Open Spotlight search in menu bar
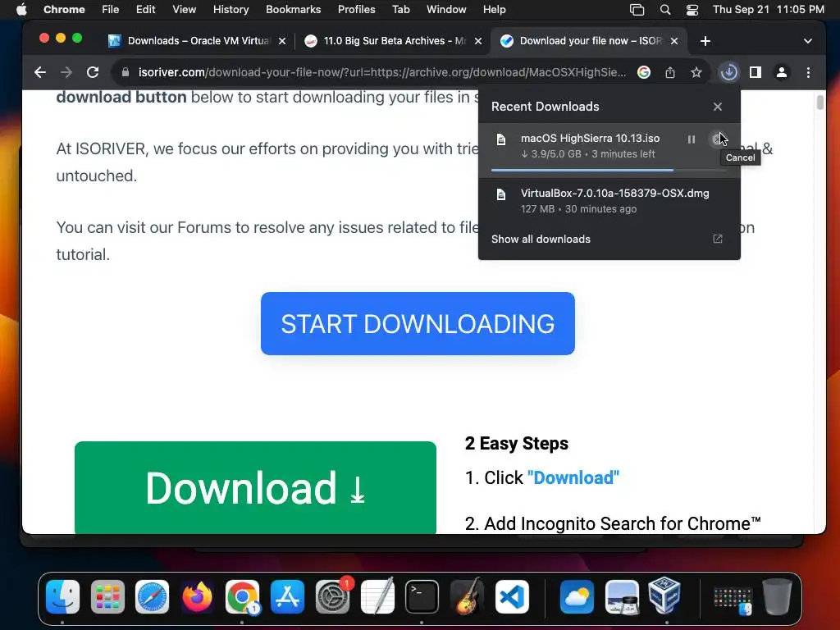Screen dimensions: 840x630 pos(664,9)
